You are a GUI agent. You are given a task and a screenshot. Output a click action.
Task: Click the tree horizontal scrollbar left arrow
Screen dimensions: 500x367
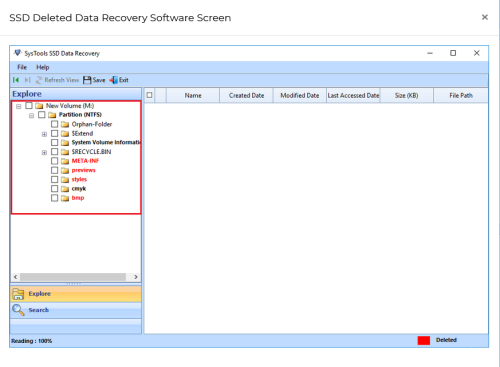(15, 277)
